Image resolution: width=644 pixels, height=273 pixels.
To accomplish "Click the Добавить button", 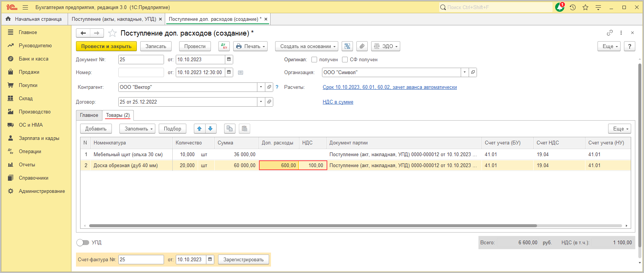I will click(96, 129).
